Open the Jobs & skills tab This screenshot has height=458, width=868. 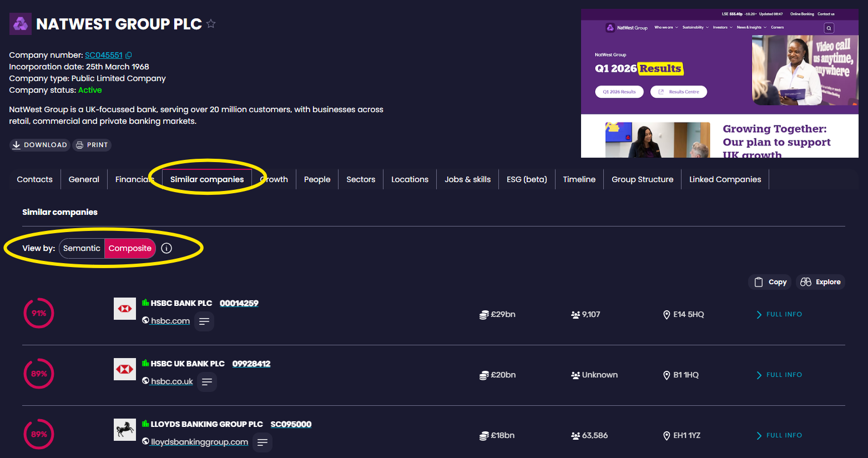click(x=467, y=179)
